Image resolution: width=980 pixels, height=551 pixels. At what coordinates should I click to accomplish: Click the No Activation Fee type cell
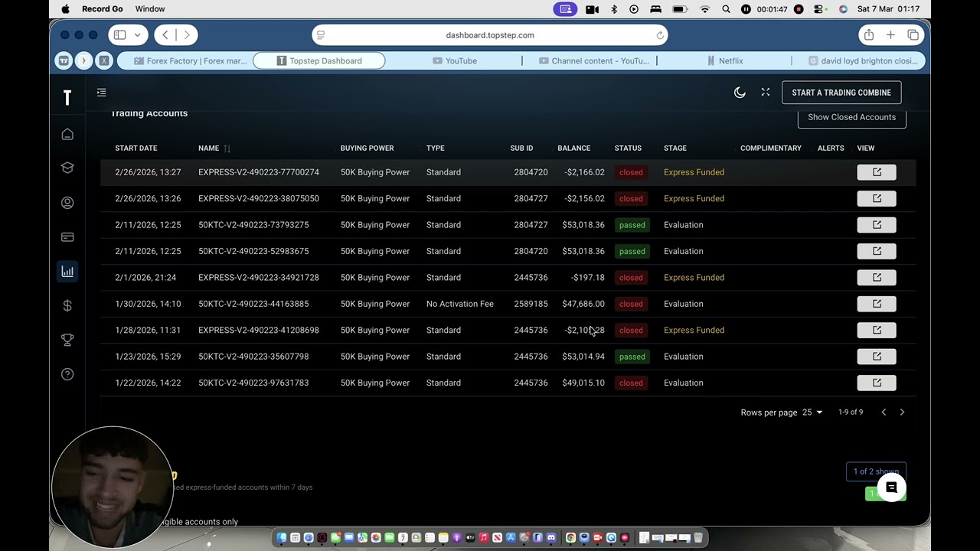tap(460, 304)
